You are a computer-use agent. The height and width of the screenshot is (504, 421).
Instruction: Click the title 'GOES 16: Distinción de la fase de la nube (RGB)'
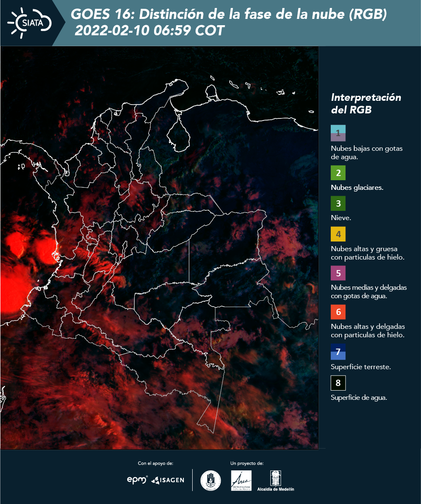pyautogui.click(x=229, y=15)
